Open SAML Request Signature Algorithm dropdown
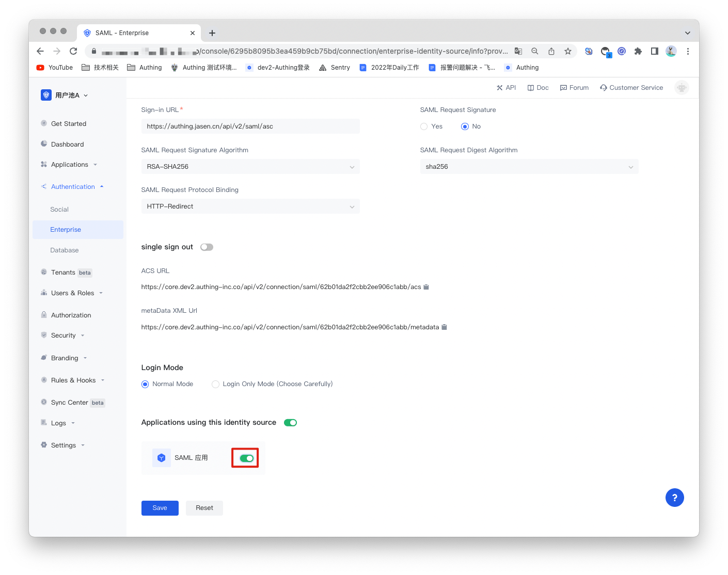This screenshot has height=575, width=728. (x=250, y=167)
